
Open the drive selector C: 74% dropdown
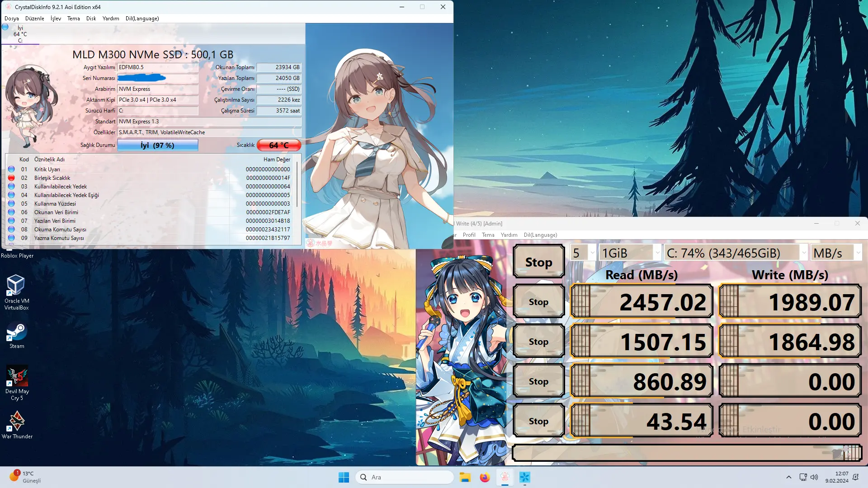[736, 253]
